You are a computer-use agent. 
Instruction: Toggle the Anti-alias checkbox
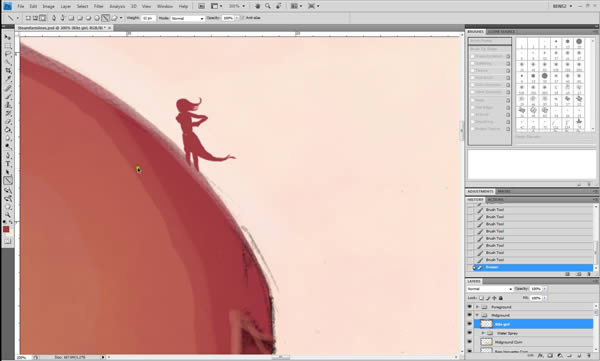[243, 18]
